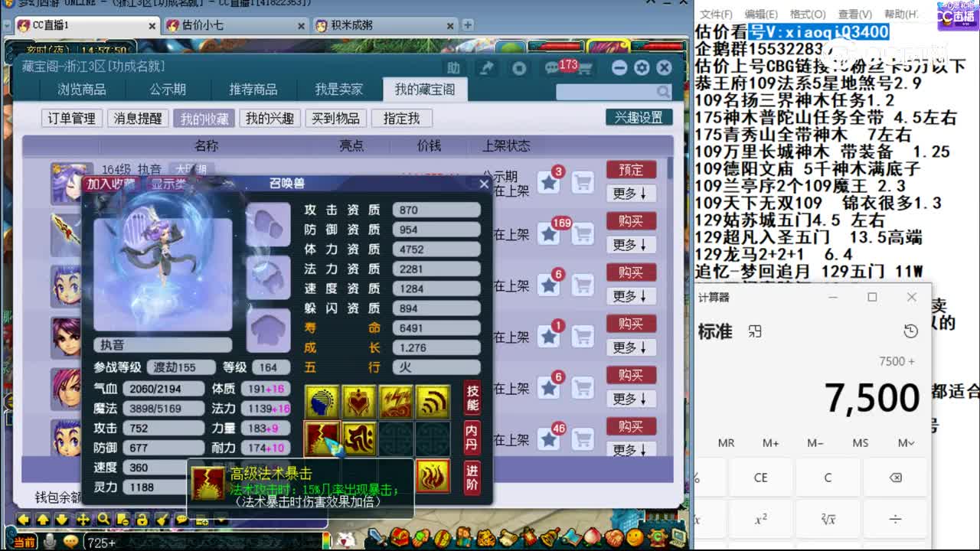Click the left arrow icon in chat toolbar

tap(24, 520)
